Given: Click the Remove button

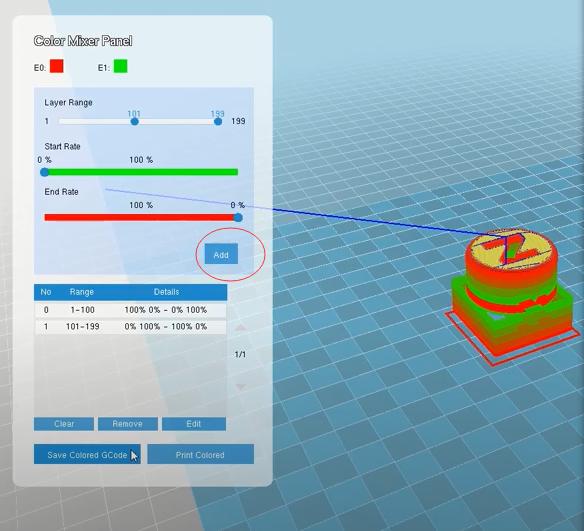Looking at the screenshot, I should click(x=128, y=424).
